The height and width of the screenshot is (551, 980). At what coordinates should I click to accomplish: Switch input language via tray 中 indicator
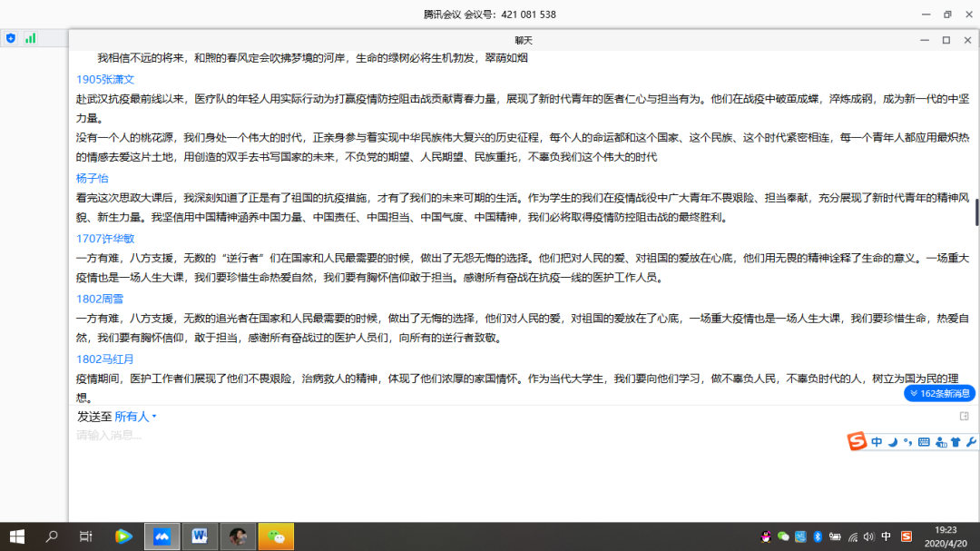pyautogui.click(x=886, y=536)
